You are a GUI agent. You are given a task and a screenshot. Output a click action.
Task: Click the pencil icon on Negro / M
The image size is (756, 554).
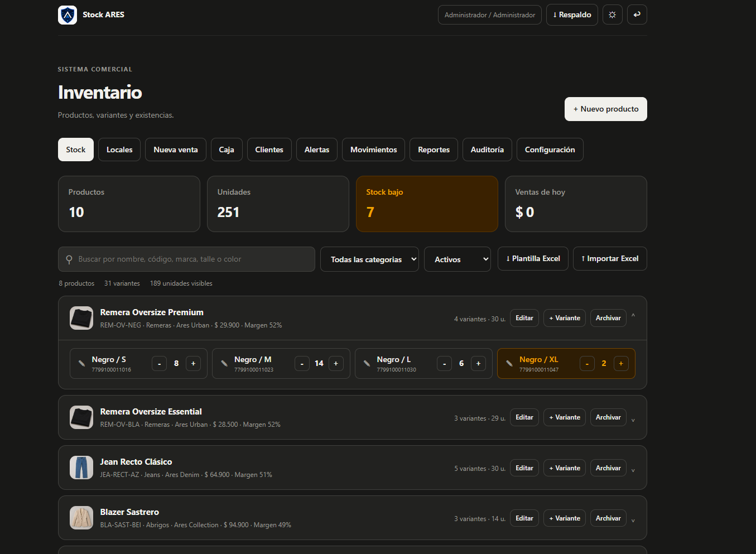click(x=224, y=363)
